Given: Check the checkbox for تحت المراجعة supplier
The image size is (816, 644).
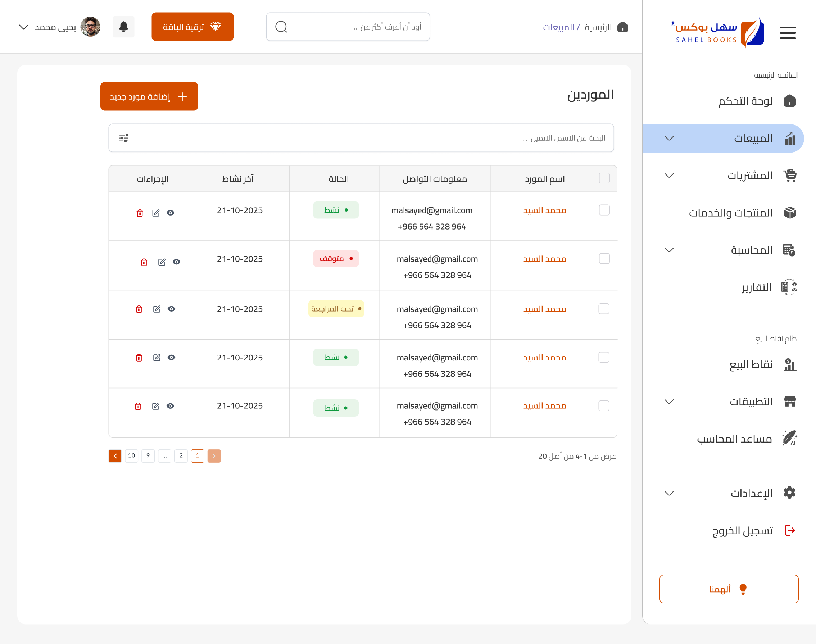Looking at the screenshot, I should coord(604,309).
